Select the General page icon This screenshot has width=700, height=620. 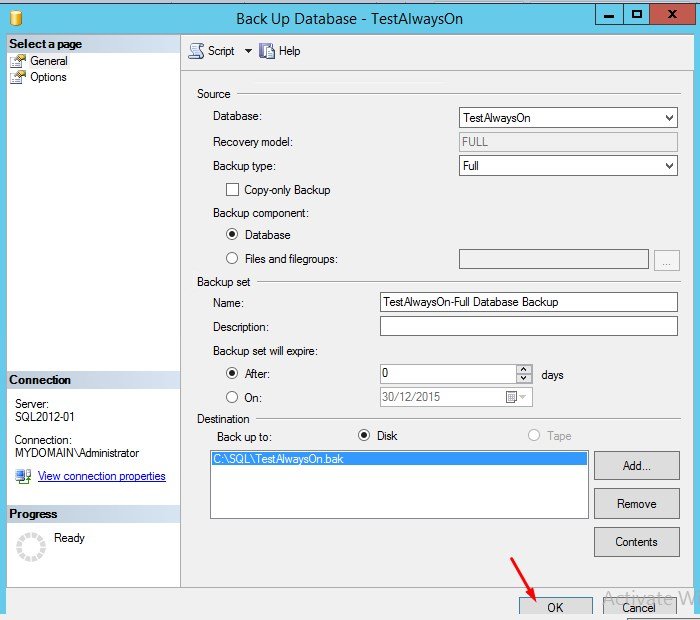(x=17, y=61)
